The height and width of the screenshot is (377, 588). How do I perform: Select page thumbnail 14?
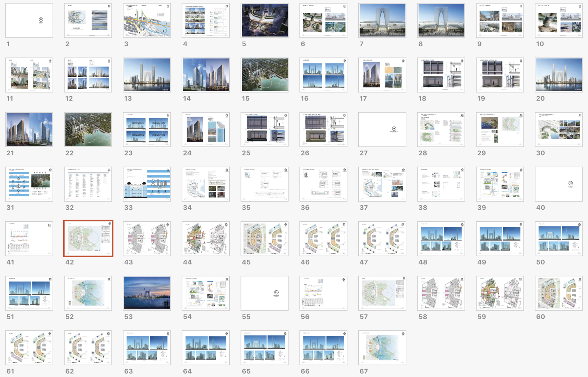206,75
